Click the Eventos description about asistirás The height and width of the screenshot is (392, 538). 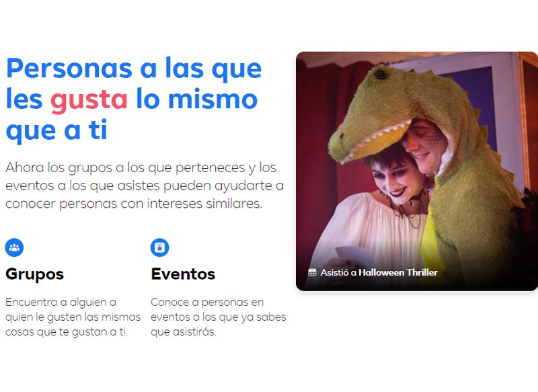[x=218, y=317]
